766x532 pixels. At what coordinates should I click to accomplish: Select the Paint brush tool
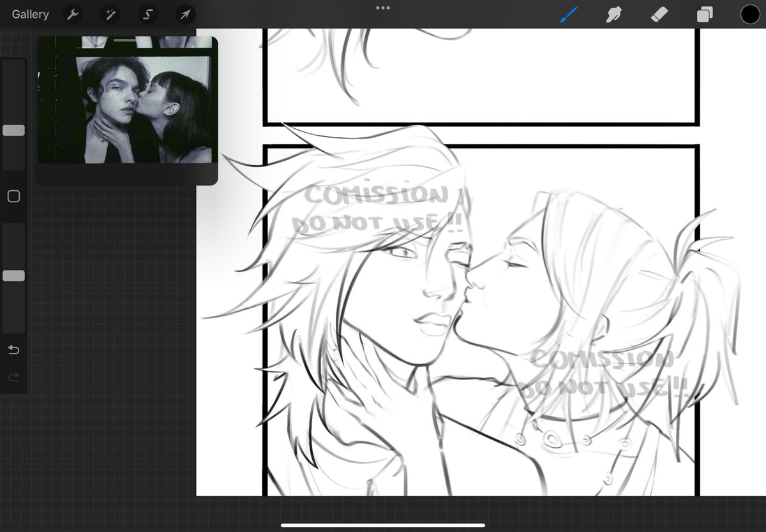[x=568, y=13]
